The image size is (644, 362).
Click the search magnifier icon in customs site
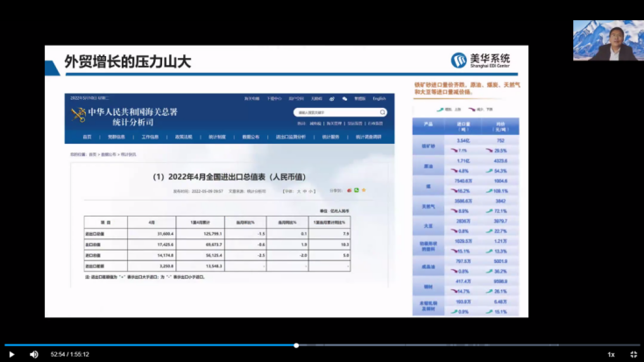[x=382, y=112]
